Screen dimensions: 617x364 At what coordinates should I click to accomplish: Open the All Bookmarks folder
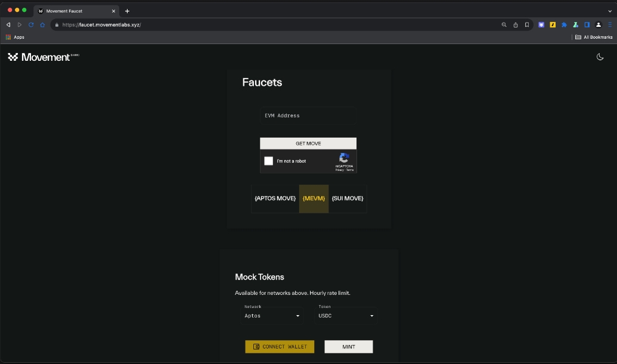pyautogui.click(x=594, y=37)
